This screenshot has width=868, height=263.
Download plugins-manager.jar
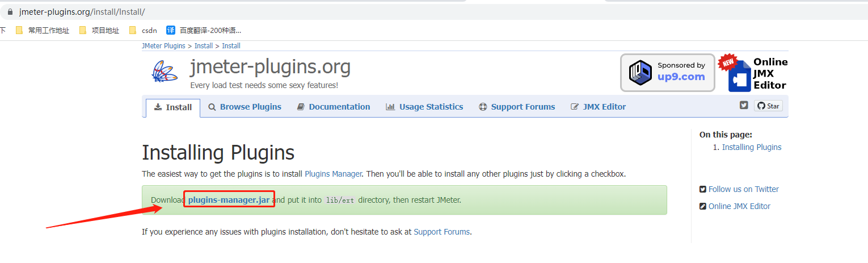coord(229,200)
